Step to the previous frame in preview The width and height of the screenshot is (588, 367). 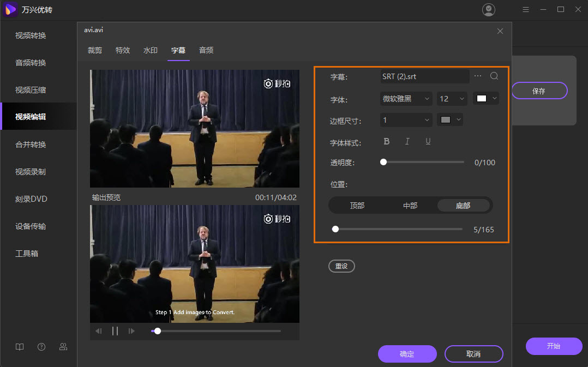[99, 331]
